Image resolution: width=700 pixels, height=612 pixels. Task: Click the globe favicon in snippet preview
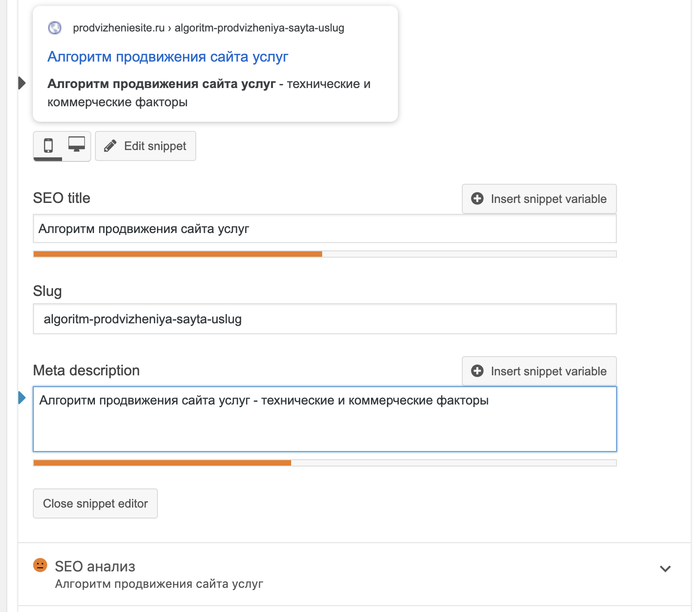[55, 28]
